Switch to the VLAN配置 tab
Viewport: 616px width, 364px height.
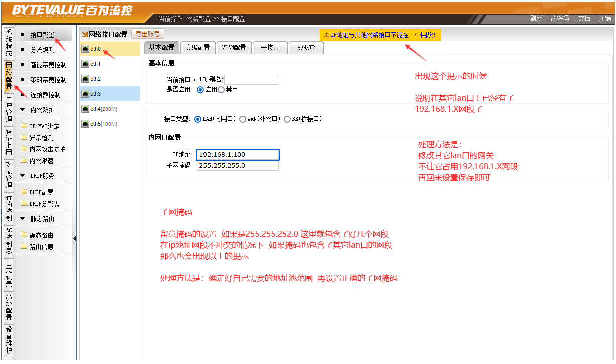pos(234,48)
